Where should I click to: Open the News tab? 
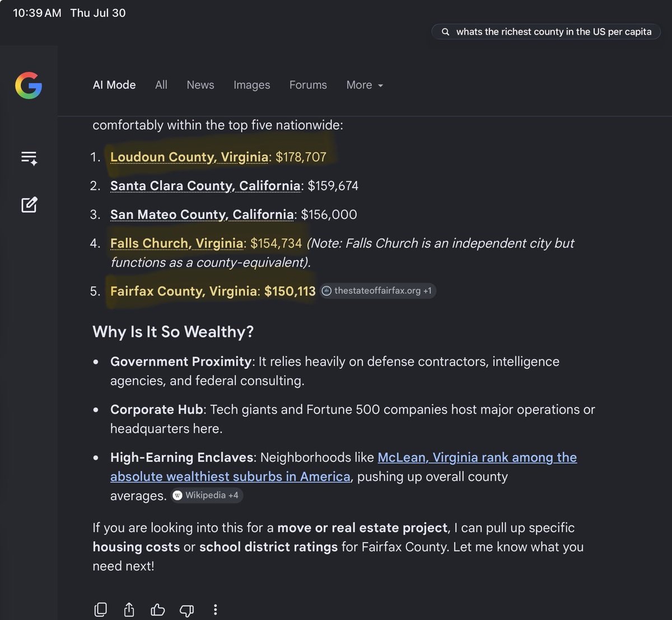pos(200,85)
